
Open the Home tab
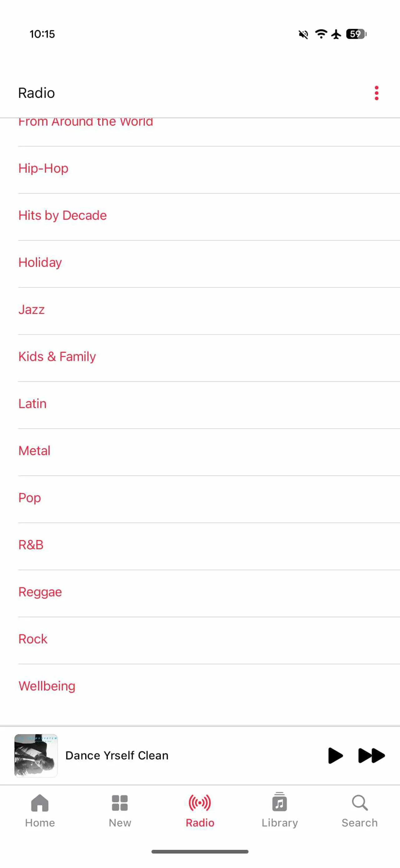40,811
